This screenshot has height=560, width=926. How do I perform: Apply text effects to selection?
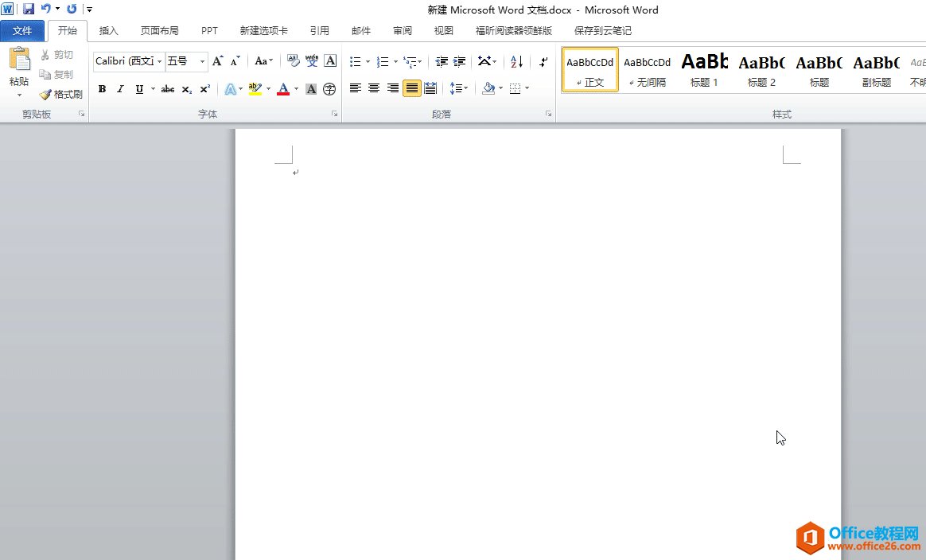click(231, 89)
